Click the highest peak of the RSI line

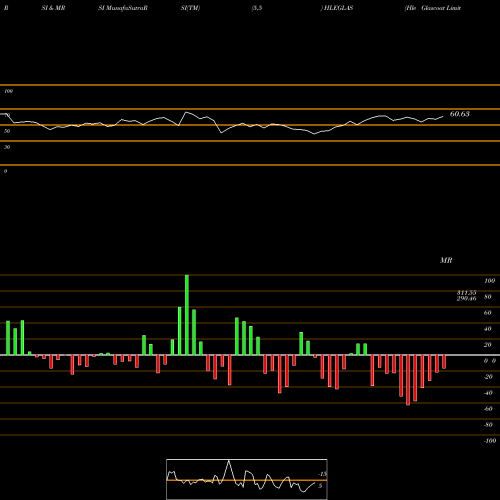pyautogui.click(x=186, y=112)
